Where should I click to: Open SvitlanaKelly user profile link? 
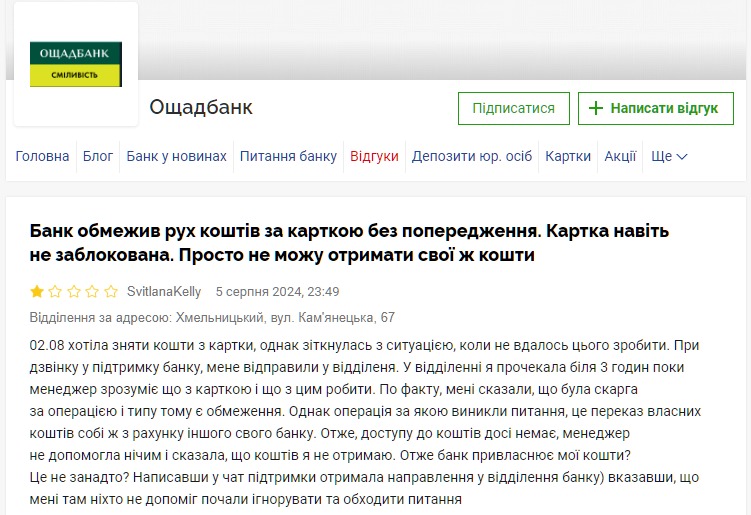[x=164, y=292]
